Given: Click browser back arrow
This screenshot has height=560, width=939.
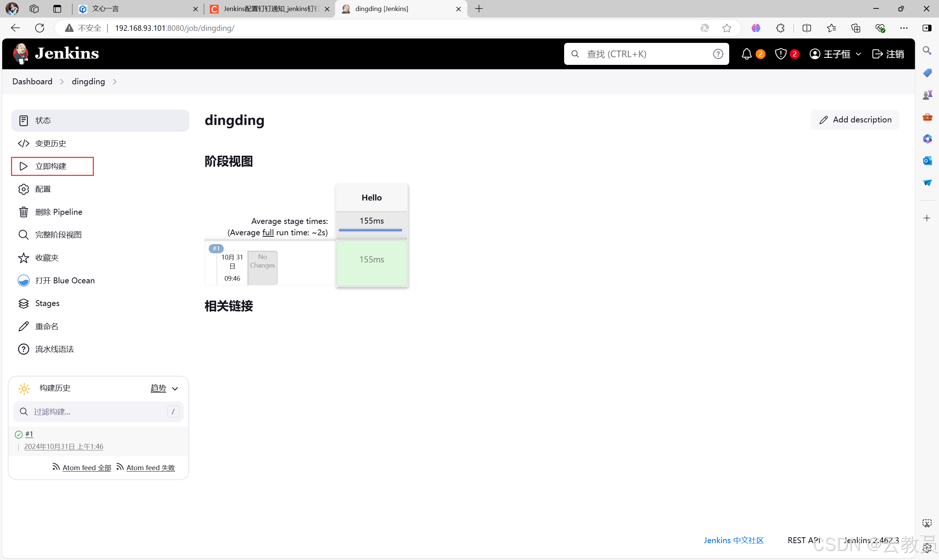Looking at the screenshot, I should point(15,28).
